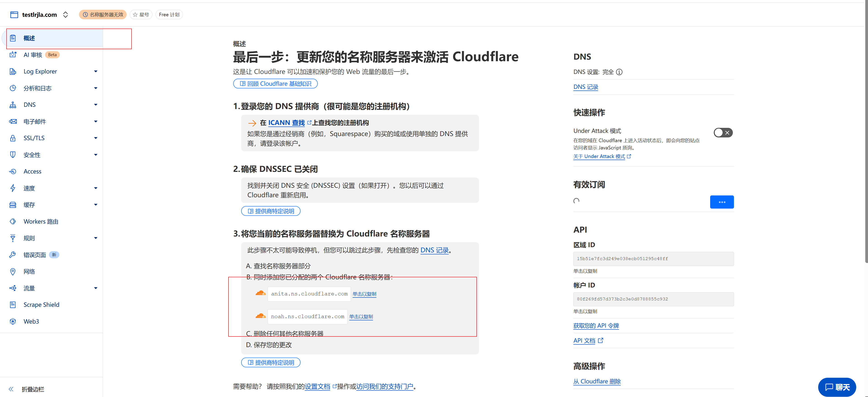The width and height of the screenshot is (868, 397).
Task: Open DNS 记录 link in step 3 text
Action: click(435, 250)
